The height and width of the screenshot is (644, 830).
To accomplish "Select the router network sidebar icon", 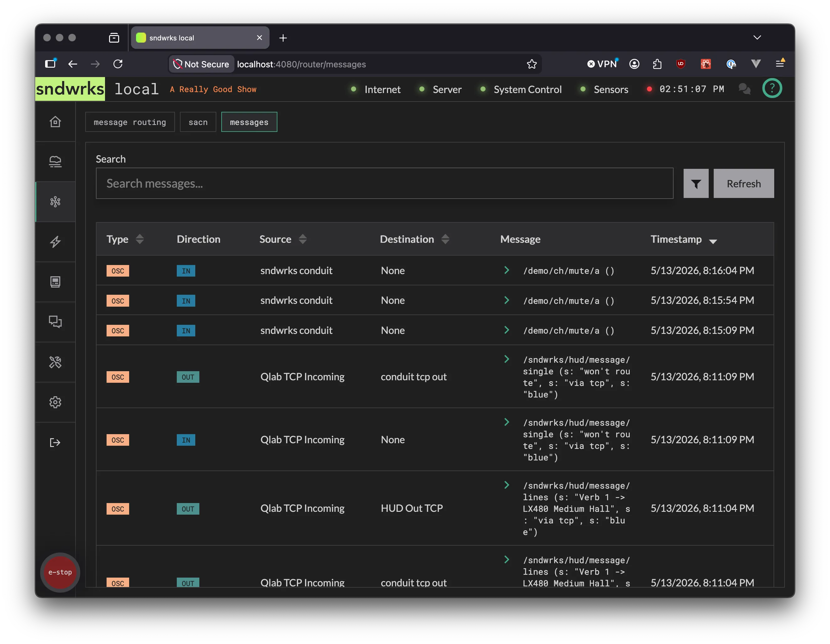I will click(55, 202).
